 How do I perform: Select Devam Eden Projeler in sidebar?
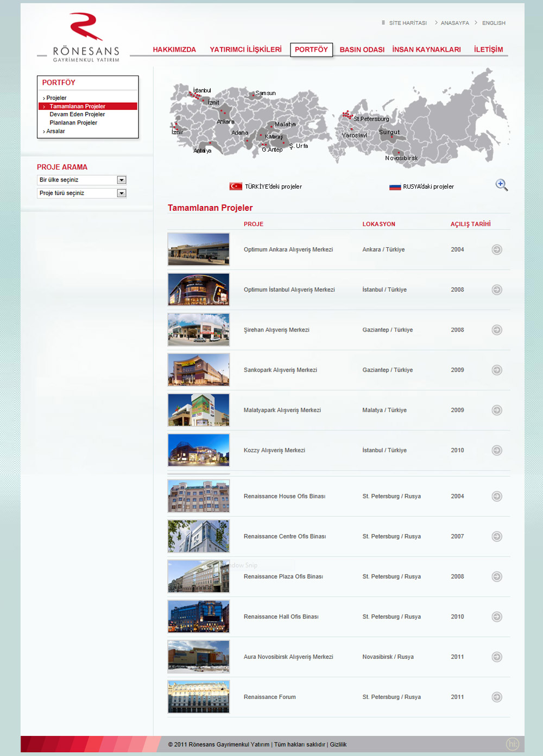coord(77,115)
